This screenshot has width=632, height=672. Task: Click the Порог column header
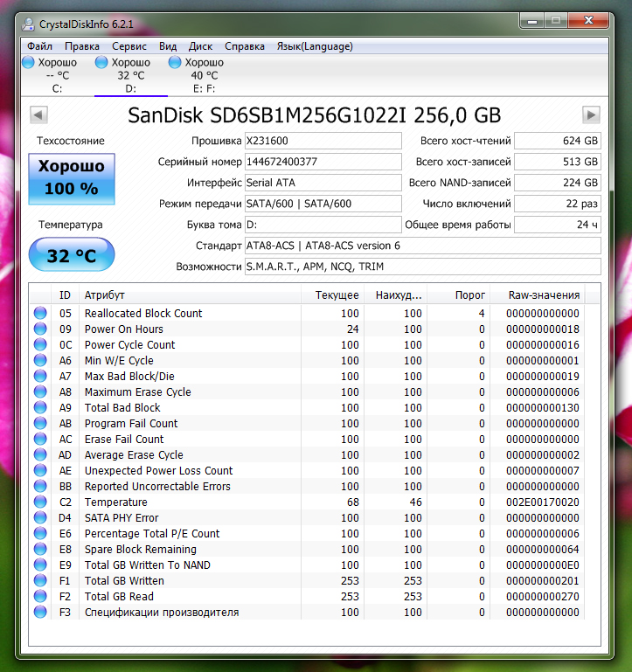pos(458,294)
